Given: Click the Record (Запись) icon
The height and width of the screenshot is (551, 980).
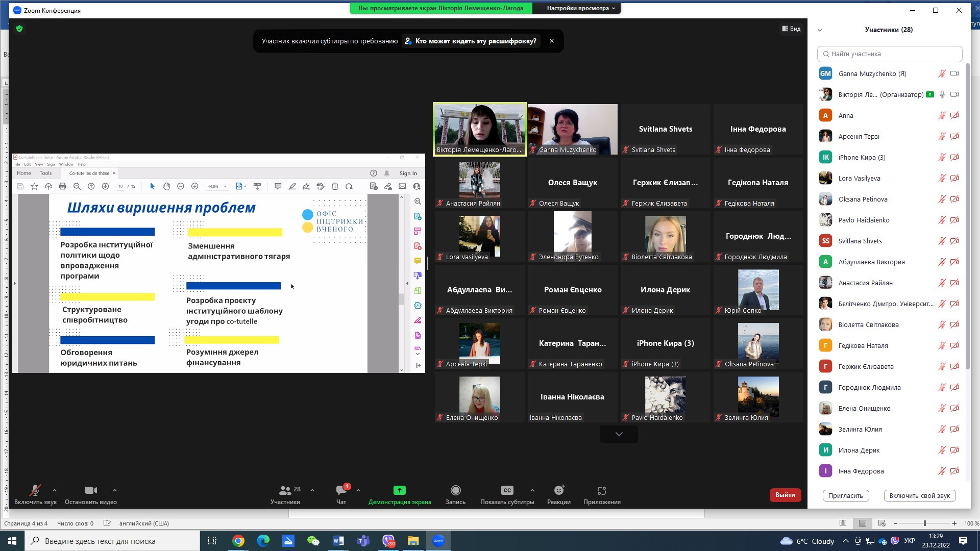Looking at the screenshot, I should 455,491.
